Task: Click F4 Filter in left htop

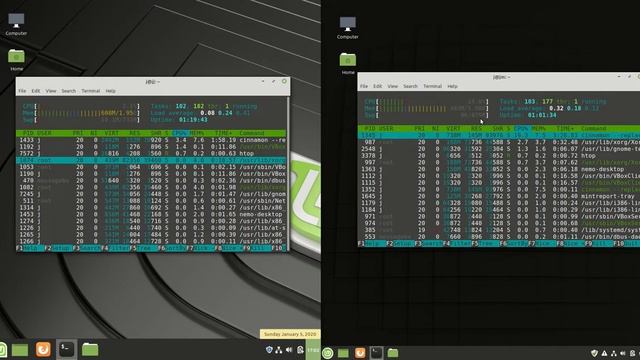Action: [115, 248]
